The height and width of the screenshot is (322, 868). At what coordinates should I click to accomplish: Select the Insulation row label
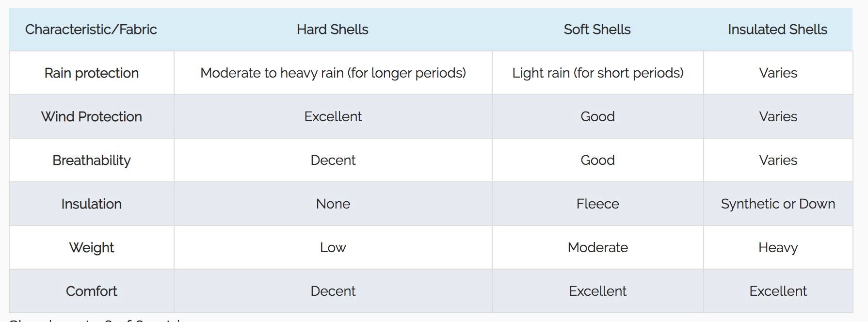pos(91,204)
